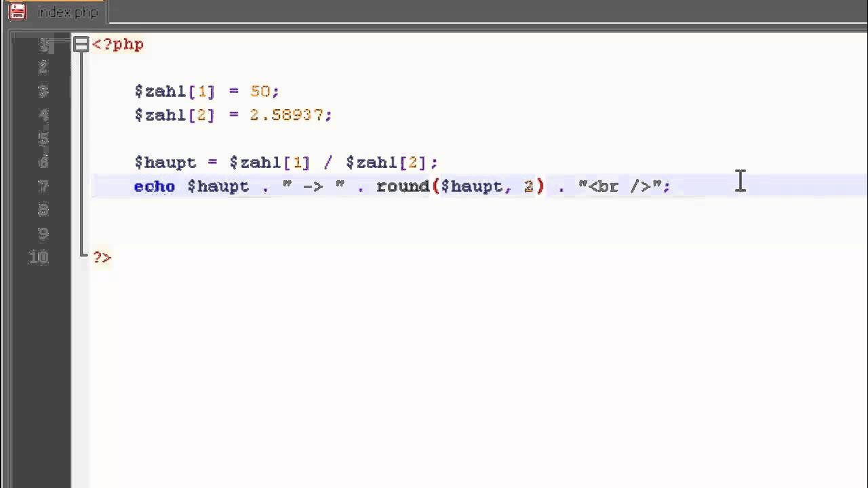868x488 pixels.
Task: Click $zahl[2] declaration on line 4
Action: click(x=174, y=115)
